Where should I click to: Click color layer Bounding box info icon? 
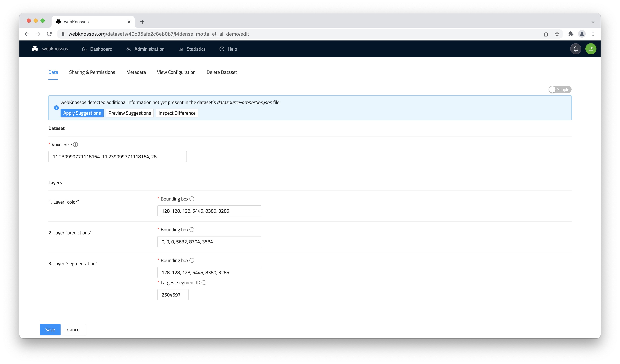click(x=192, y=199)
